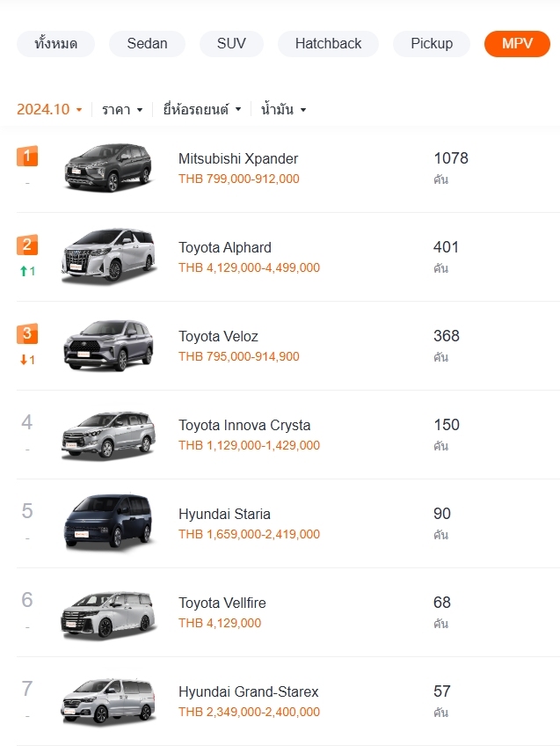Expand the 2024.10 date dropdown
Screen dimensions: 560x746
coord(49,109)
